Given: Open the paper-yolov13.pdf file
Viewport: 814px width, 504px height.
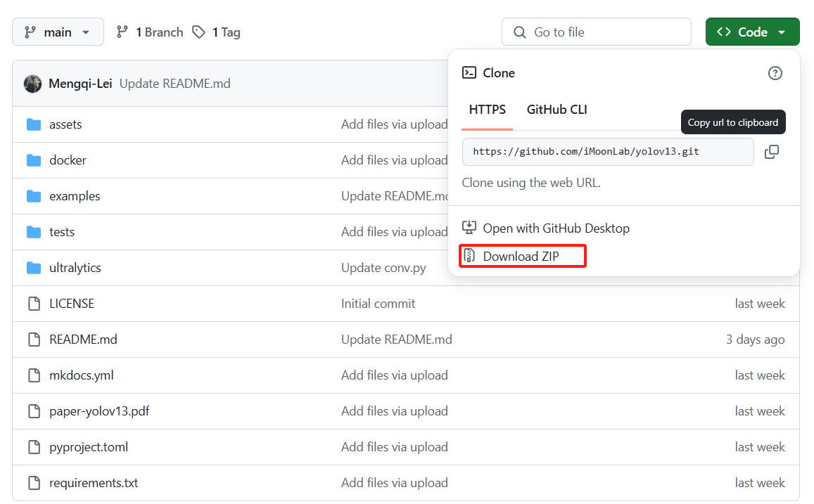Looking at the screenshot, I should click(x=99, y=411).
